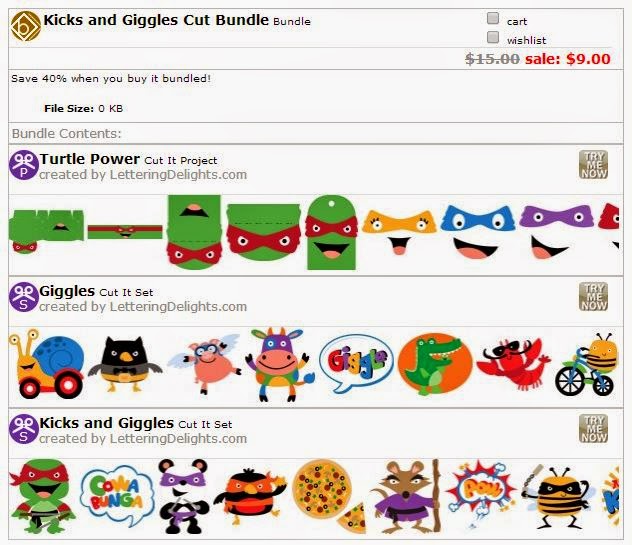This screenshot has width=632, height=545.
Task: Select the pizza with slice image
Action: pyautogui.click(x=329, y=496)
